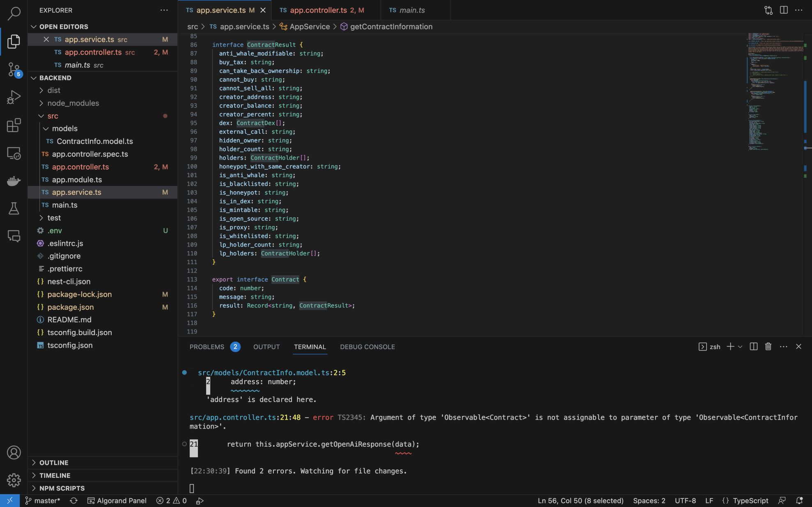Open the Extensions view
This screenshot has width=812, height=507.
pyautogui.click(x=14, y=125)
